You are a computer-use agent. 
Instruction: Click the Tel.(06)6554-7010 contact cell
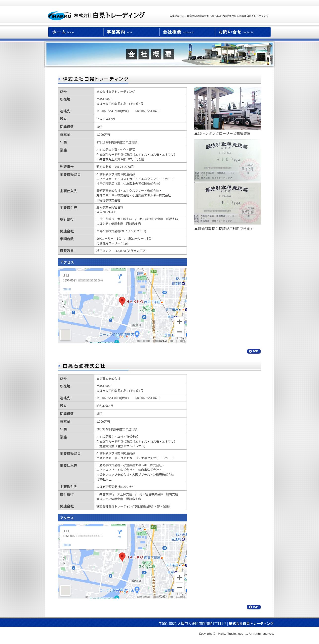coord(140,111)
